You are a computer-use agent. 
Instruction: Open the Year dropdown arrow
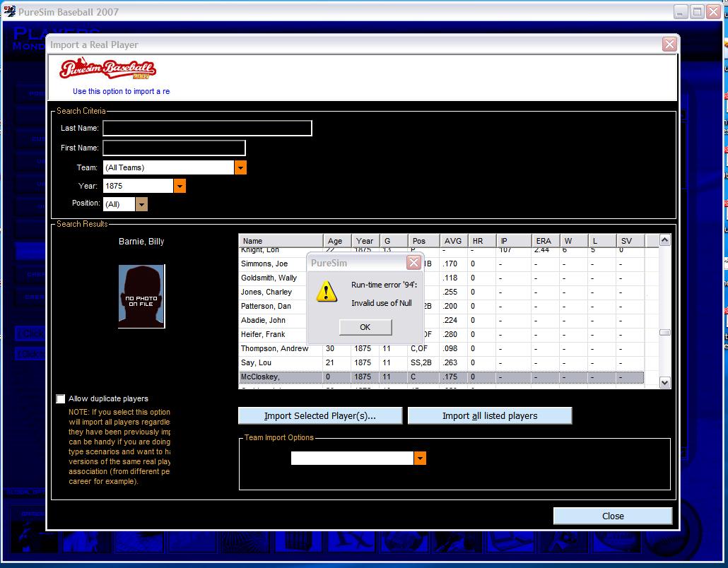(x=180, y=186)
